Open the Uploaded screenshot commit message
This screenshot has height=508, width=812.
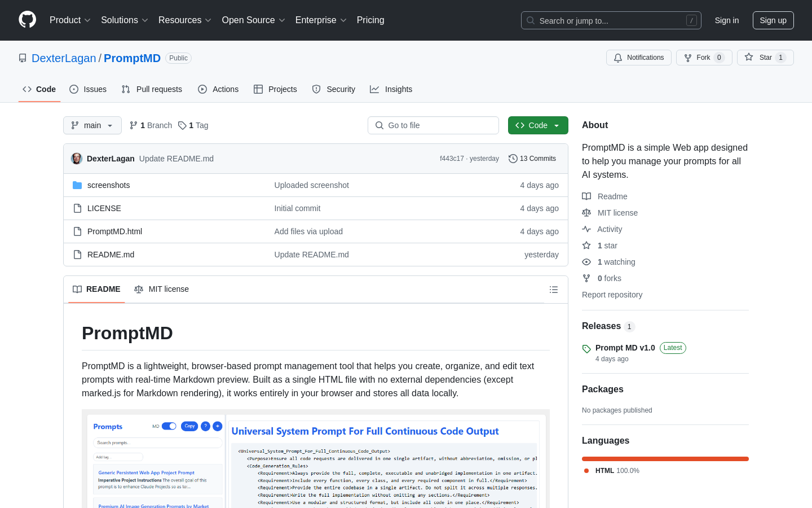click(311, 185)
